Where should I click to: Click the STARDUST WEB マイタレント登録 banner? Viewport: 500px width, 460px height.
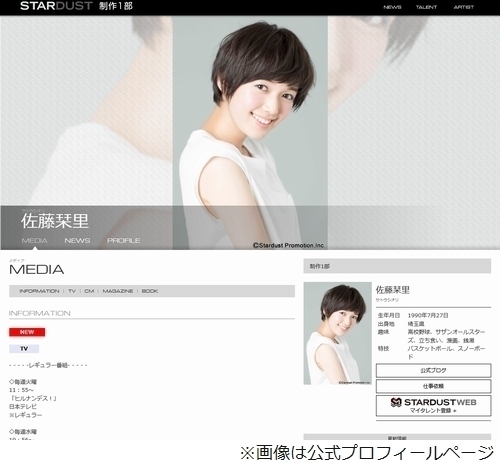tap(433, 405)
